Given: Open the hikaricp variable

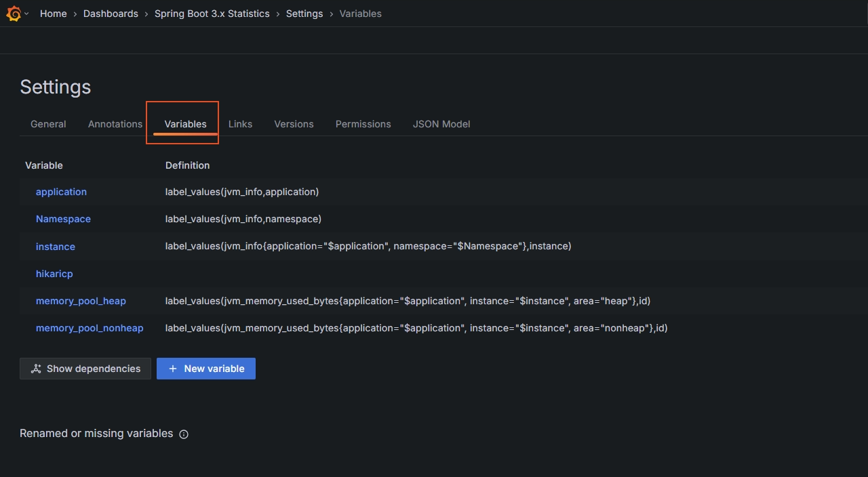Looking at the screenshot, I should coord(54,274).
